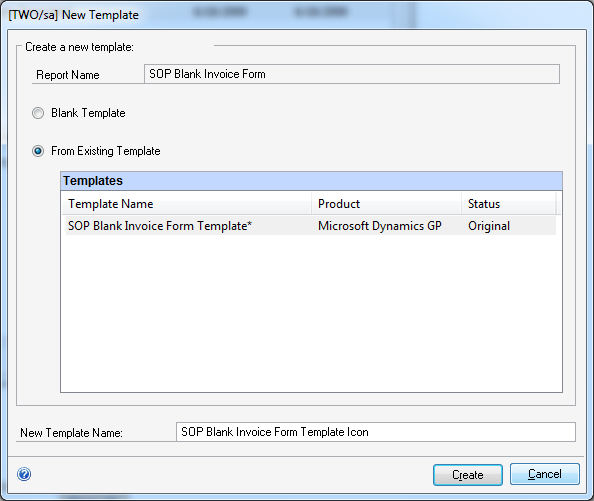Click the New Template Name label
The width and height of the screenshot is (594, 501).
[x=71, y=432]
